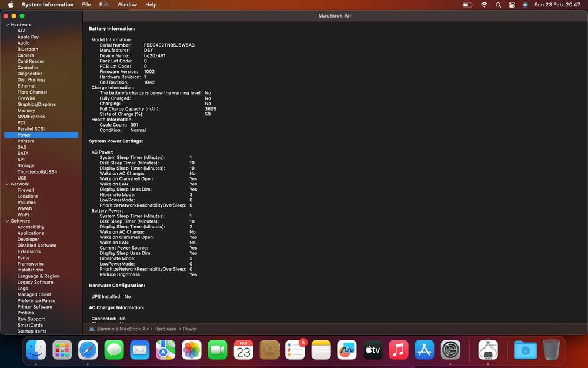Select Logs under Software

[x=22, y=289]
